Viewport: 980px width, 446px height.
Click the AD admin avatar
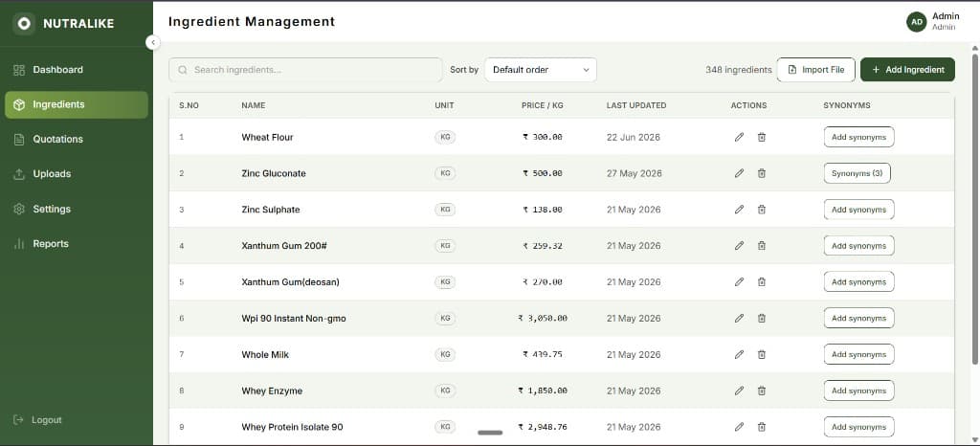pos(916,22)
